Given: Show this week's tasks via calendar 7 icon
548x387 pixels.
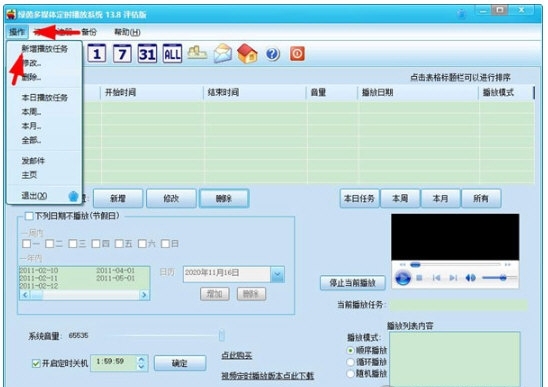Looking at the screenshot, I should click(x=122, y=53).
